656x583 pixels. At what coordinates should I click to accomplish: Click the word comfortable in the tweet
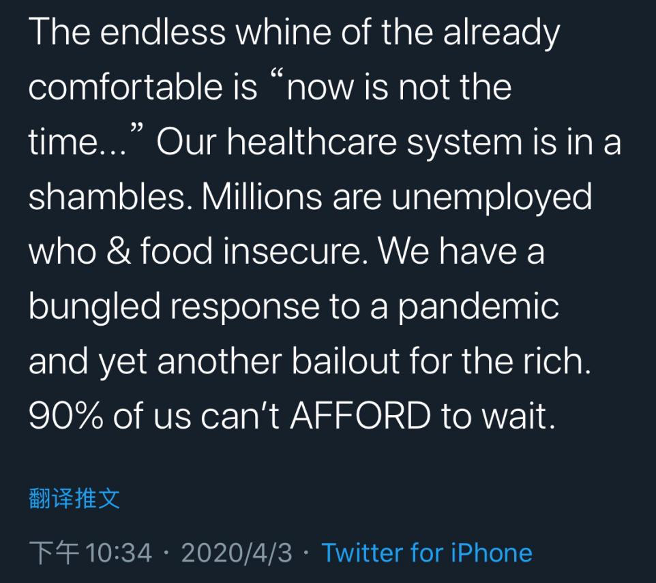click(126, 87)
